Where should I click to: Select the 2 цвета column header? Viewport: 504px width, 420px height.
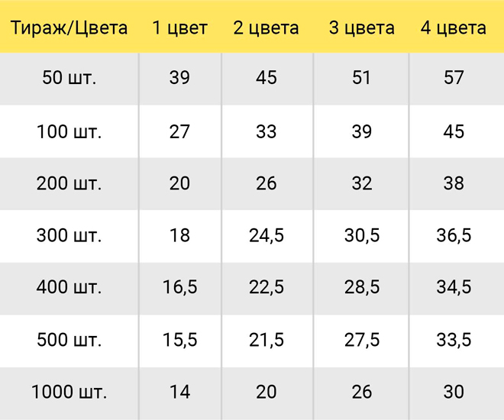pyautogui.click(x=267, y=28)
